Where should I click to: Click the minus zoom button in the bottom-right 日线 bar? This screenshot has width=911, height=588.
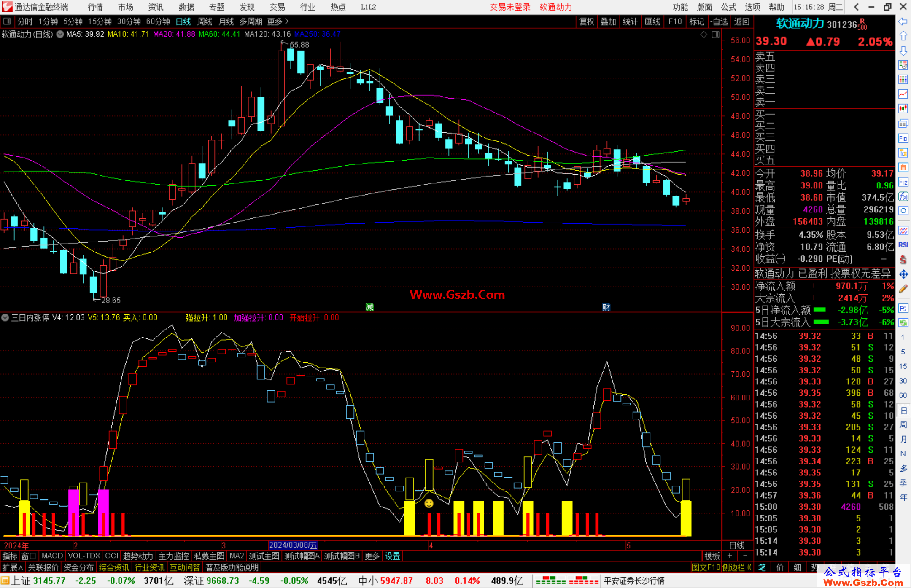pos(745,556)
